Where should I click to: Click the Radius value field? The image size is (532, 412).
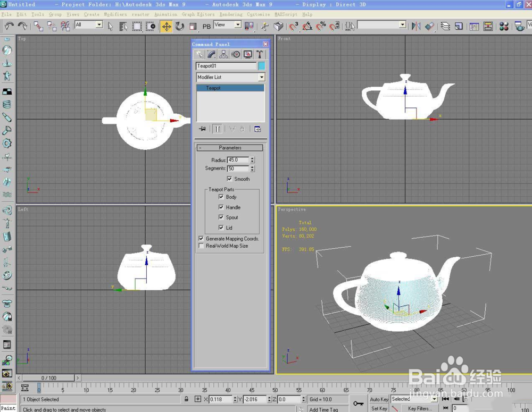pyautogui.click(x=238, y=159)
